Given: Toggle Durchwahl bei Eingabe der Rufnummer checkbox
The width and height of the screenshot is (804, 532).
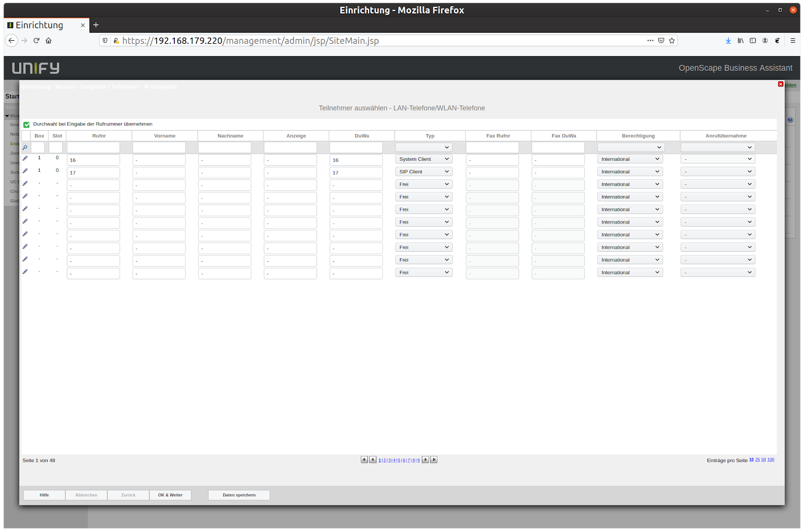Looking at the screenshot, I should point(27,125).
